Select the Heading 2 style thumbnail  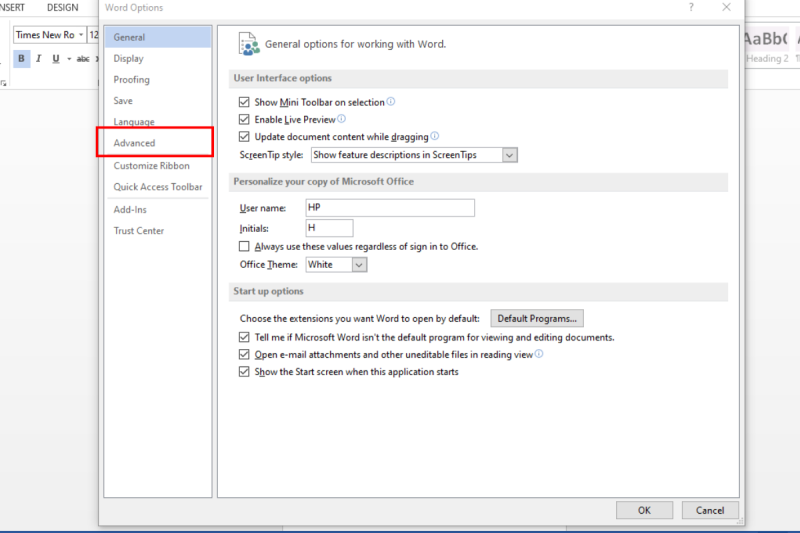767,47
